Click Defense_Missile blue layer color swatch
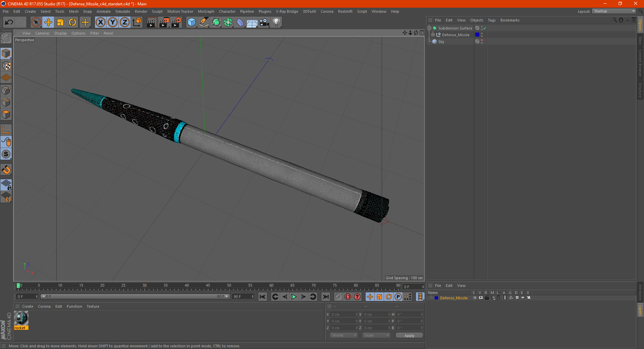Viewport: 644px width, 349px height. 477,35
